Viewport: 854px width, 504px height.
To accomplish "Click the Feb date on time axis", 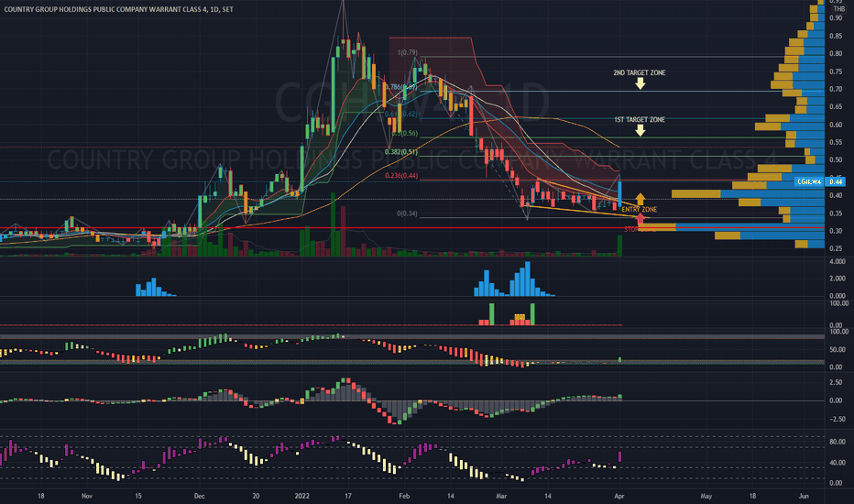I will [x=404, y=496].
